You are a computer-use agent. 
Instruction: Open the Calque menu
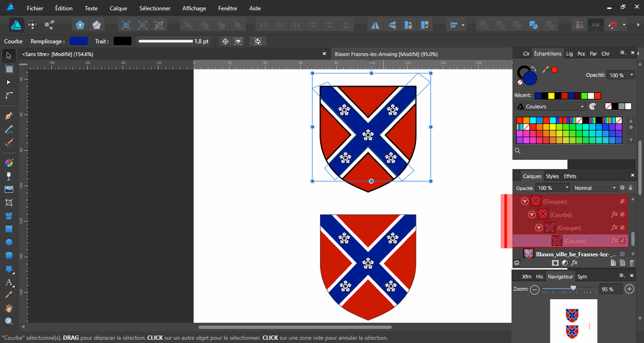tap(118, 9)
